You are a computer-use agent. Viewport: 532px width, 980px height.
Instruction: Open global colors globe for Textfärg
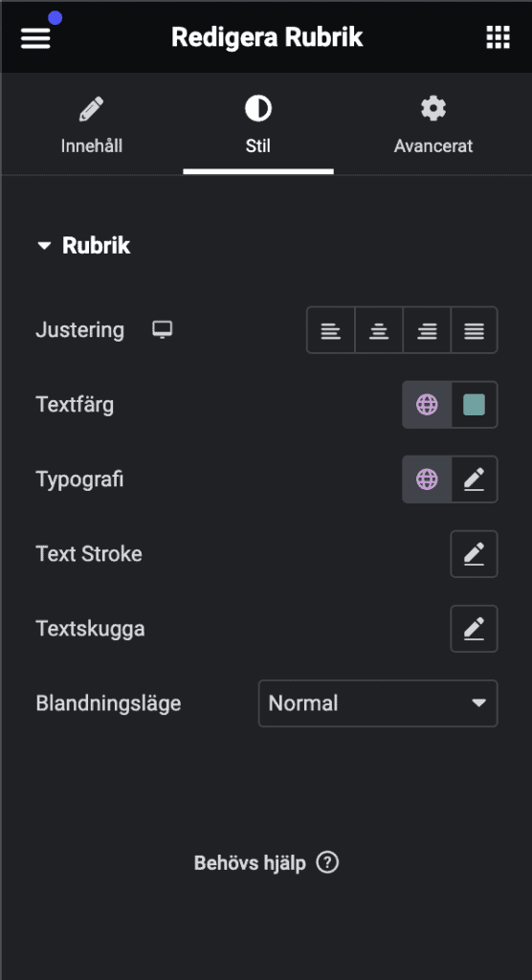coord(427,405)
